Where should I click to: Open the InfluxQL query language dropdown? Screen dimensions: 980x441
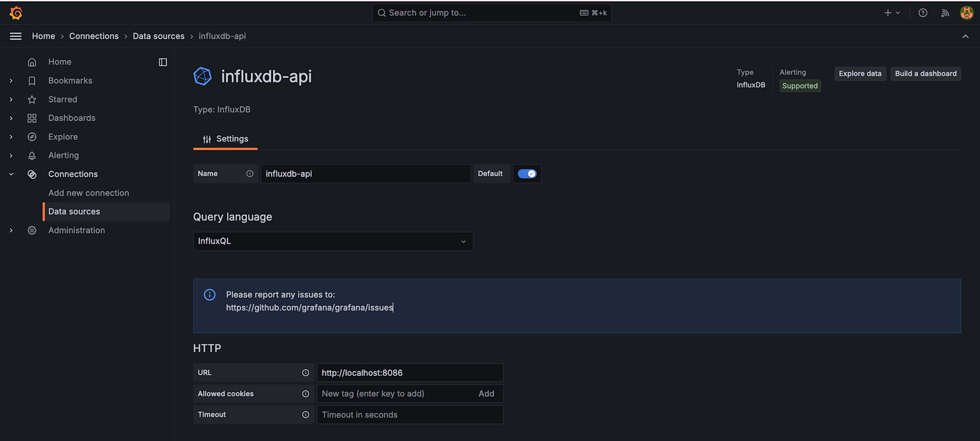click(333, 241)
